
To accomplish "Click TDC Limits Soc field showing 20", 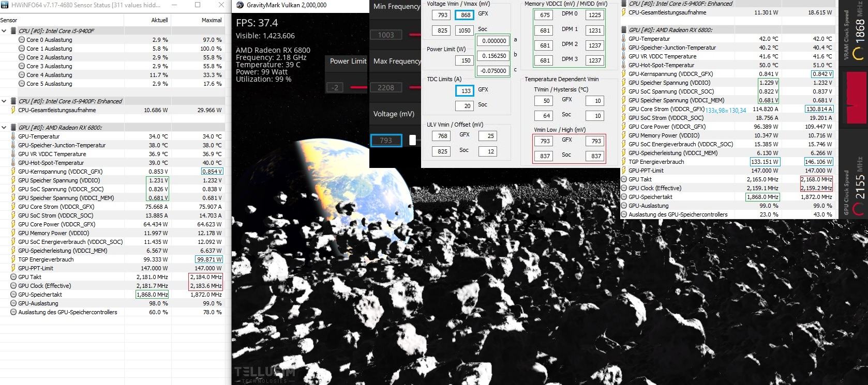I will pyautogui.click(x=466, y=106).
